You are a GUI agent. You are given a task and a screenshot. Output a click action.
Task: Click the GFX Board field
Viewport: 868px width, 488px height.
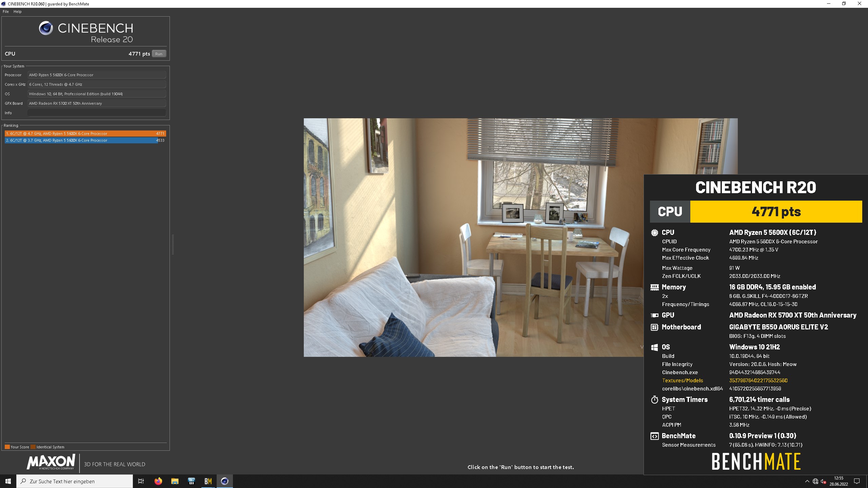97,103
